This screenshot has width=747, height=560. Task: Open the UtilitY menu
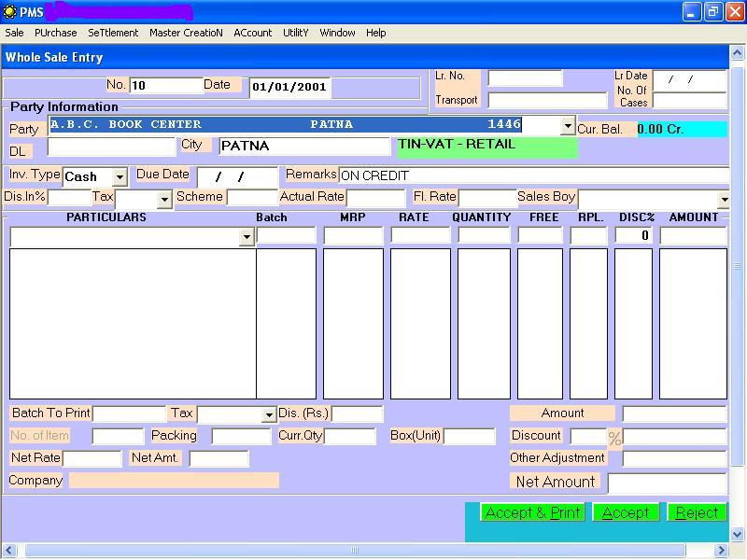coord(295,33)
